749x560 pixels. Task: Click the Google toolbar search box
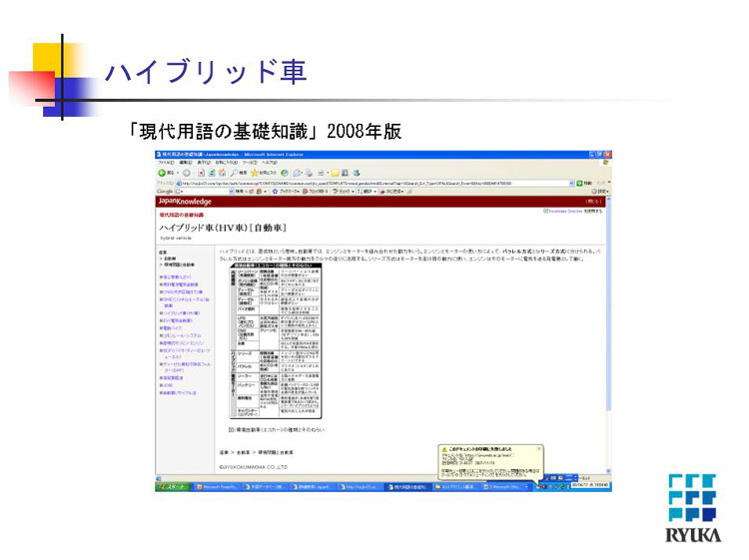(x=204, y=192)
